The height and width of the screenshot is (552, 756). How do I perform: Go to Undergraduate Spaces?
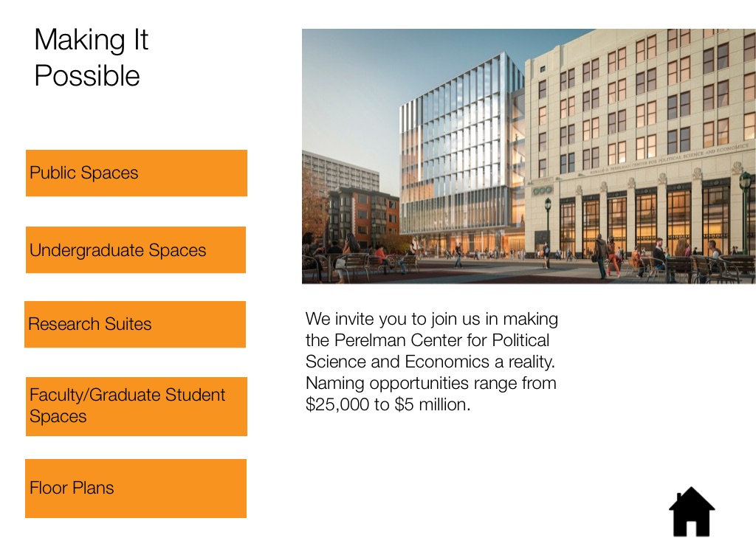[135, 250]
